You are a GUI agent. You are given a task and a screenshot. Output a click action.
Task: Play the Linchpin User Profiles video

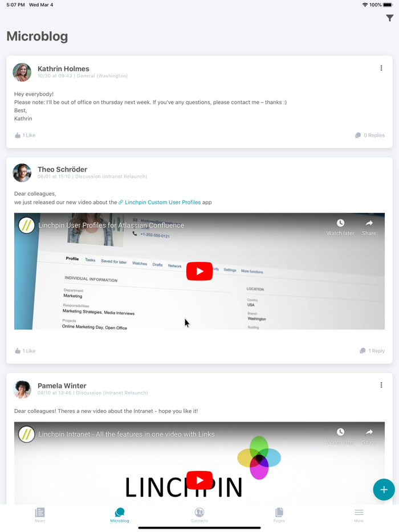(x=199, y=271)
